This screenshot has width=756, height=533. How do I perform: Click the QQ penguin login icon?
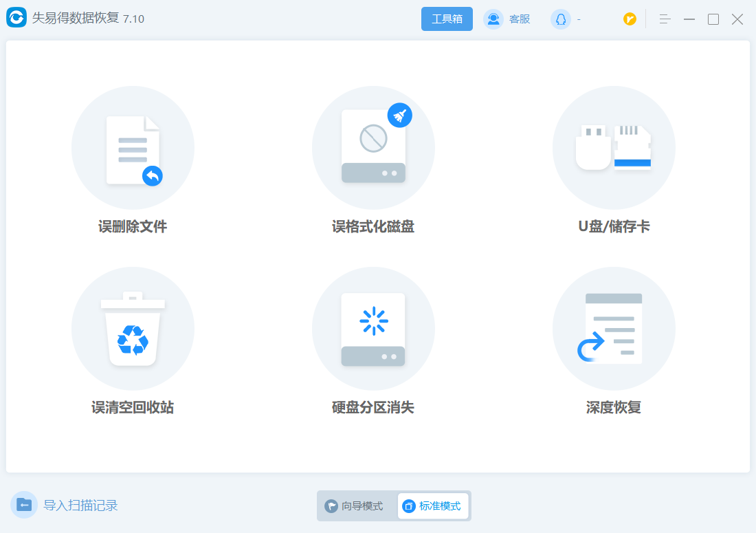click(560, 19)
